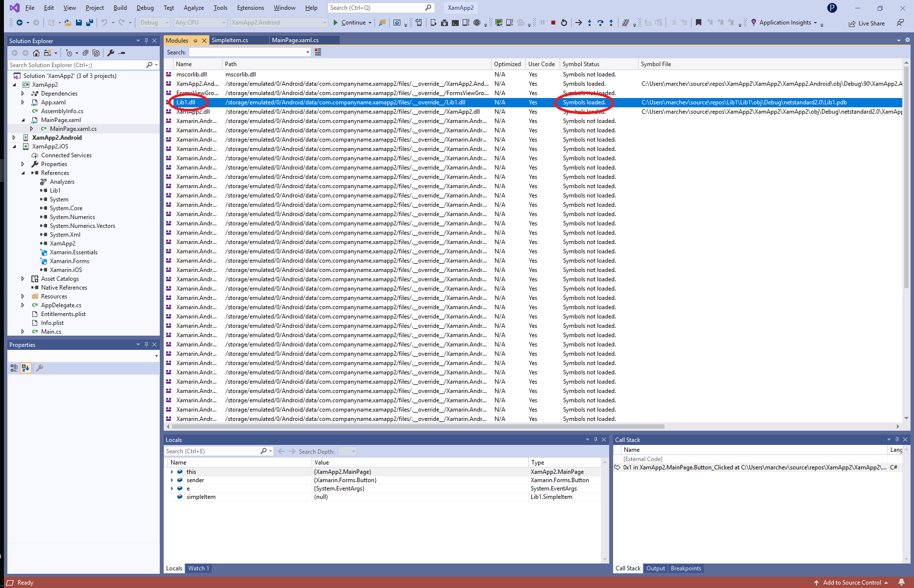
Task: Open the Continue button dropdown arrow
Action: 370,23
